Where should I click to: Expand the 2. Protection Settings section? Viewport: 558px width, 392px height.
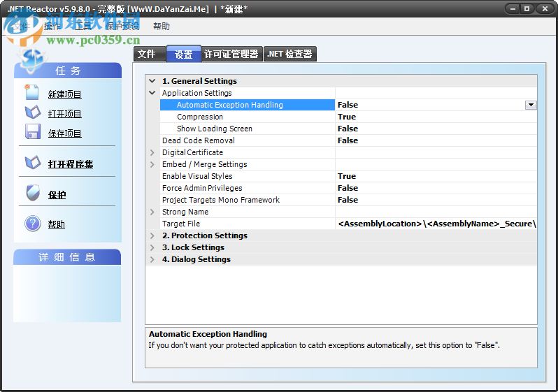pos(152,235)
